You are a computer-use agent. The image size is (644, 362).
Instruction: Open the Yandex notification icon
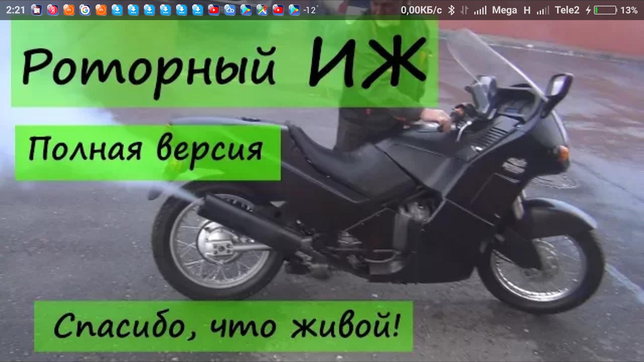click(x=53, y=10)
